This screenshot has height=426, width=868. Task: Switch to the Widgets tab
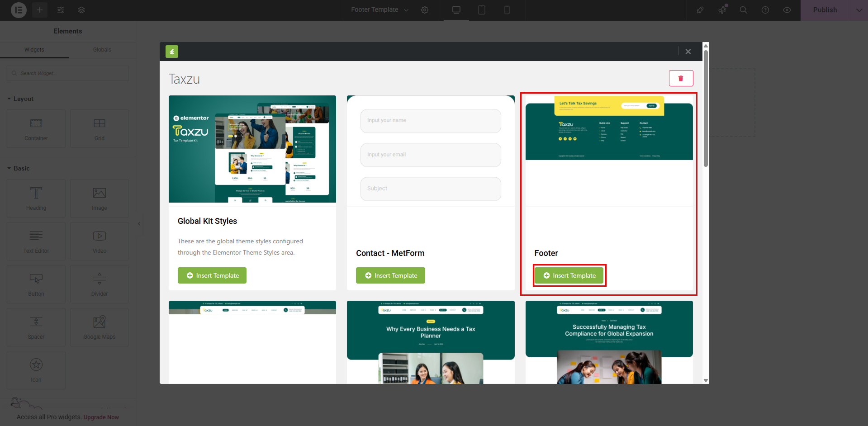coord(34,50)
